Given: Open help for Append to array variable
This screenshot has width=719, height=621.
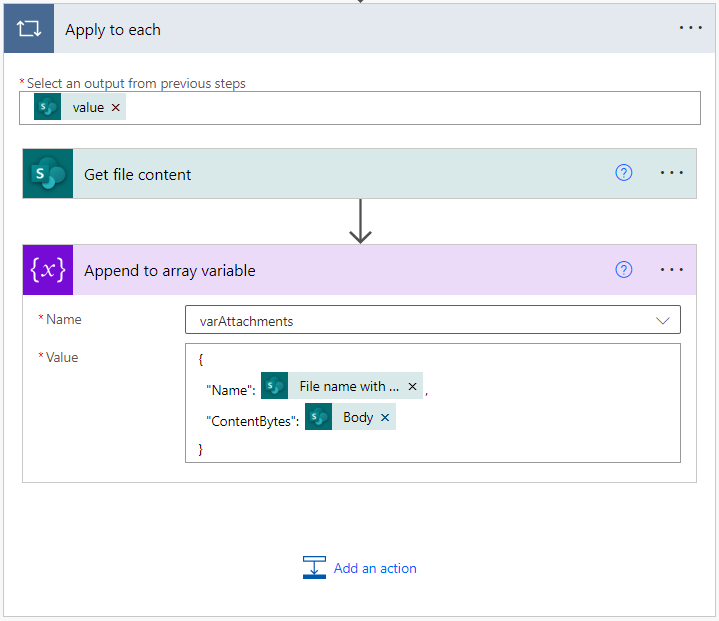Looking at the screenshot, I should (x=624, y=270).
